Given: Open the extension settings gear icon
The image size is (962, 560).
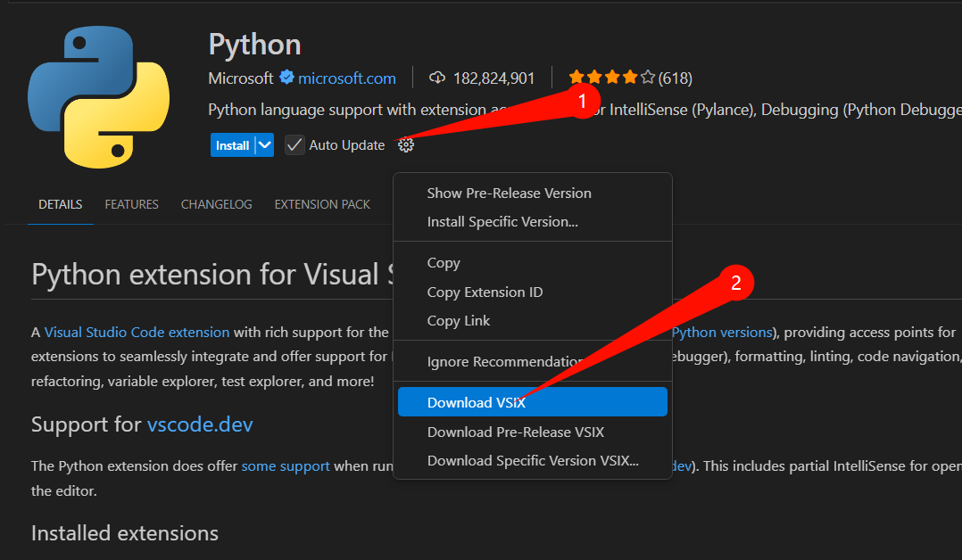Looking at the screenshot, I should pos(405,145).
